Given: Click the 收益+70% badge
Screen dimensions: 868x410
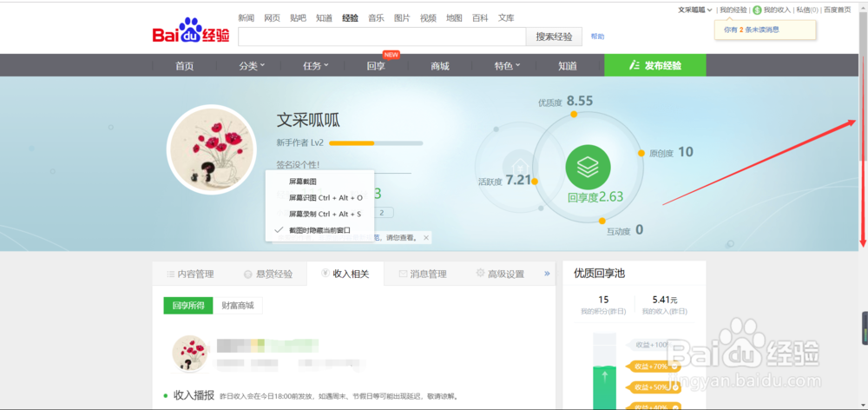Looking at the screenshot, I should pyautogui.click(x=653, y=367).
